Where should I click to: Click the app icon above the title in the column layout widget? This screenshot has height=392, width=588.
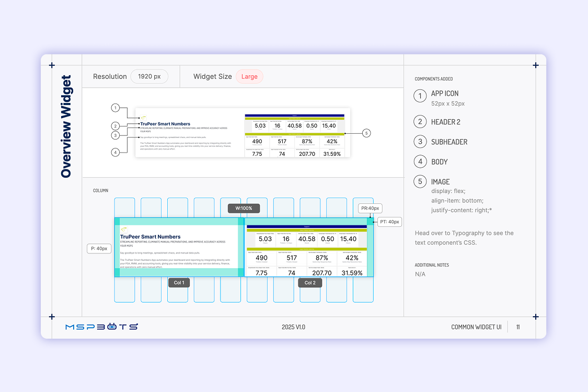coord(124,229)
